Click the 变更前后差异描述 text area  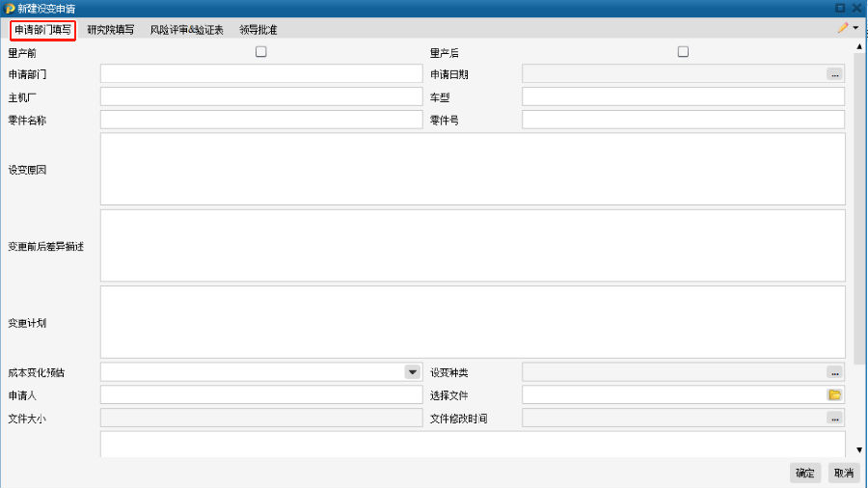(x=473, y=246)
